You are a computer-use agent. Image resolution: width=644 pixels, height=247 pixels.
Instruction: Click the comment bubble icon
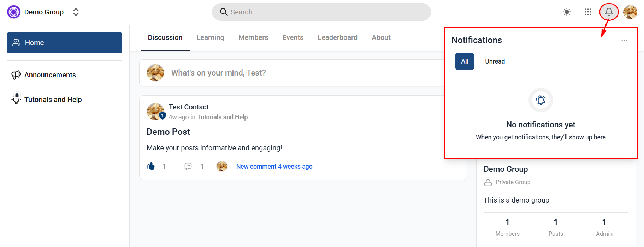(x=188, y=166)
